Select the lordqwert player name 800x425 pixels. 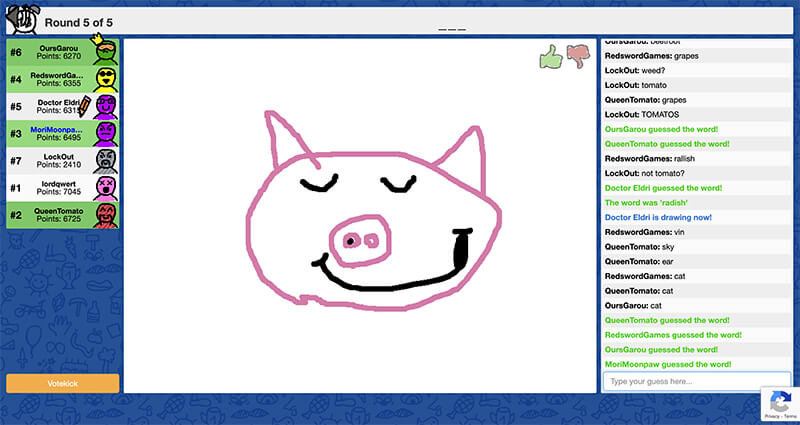(x=59, y=184)
